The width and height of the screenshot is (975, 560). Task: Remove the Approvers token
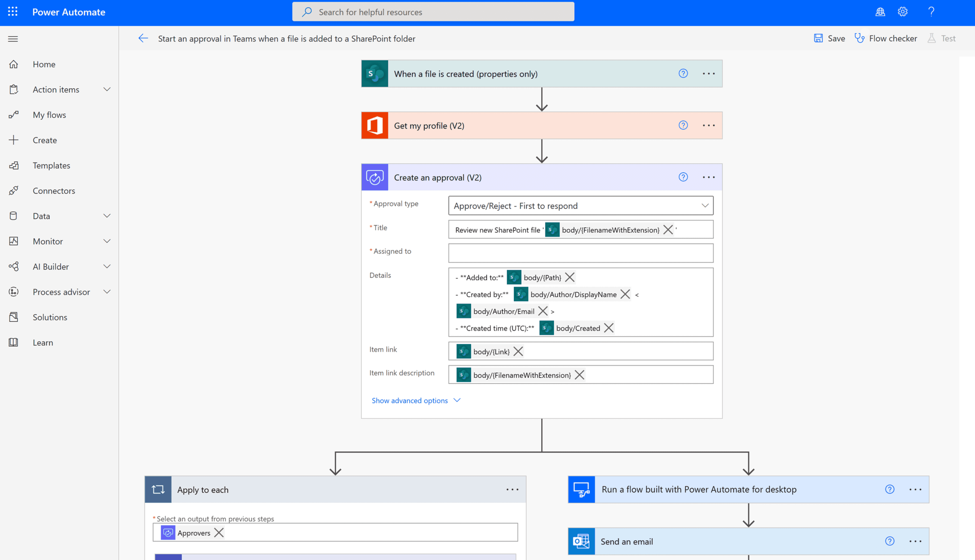click(219, 533)
